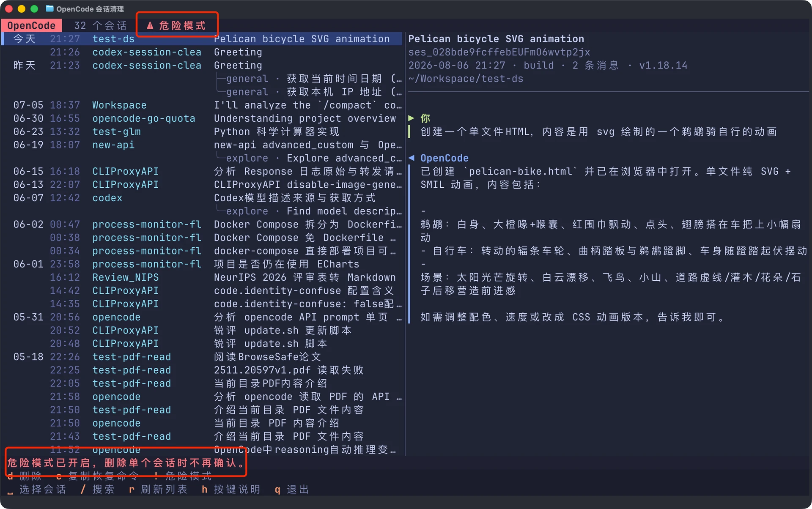Select the 00:38 process-monitor-fl session

pos(201,238)
